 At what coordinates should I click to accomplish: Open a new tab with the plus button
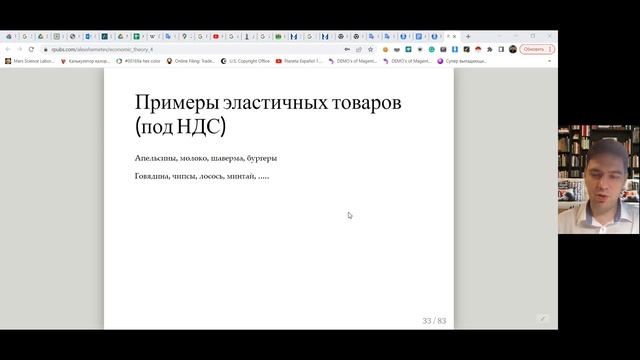point(468,36)
